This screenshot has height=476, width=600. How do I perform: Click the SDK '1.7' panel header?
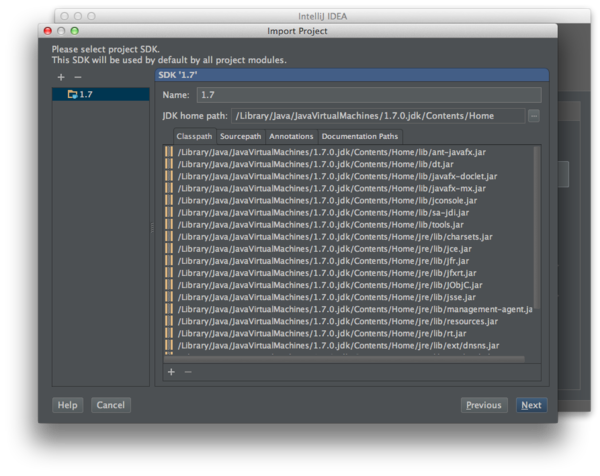[x=352, y=75]
